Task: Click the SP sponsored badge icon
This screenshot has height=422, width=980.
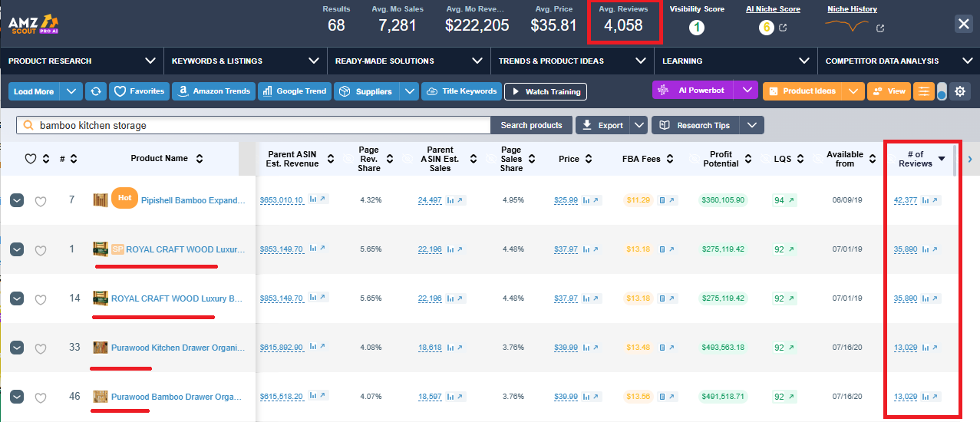Action: [117, 249]
